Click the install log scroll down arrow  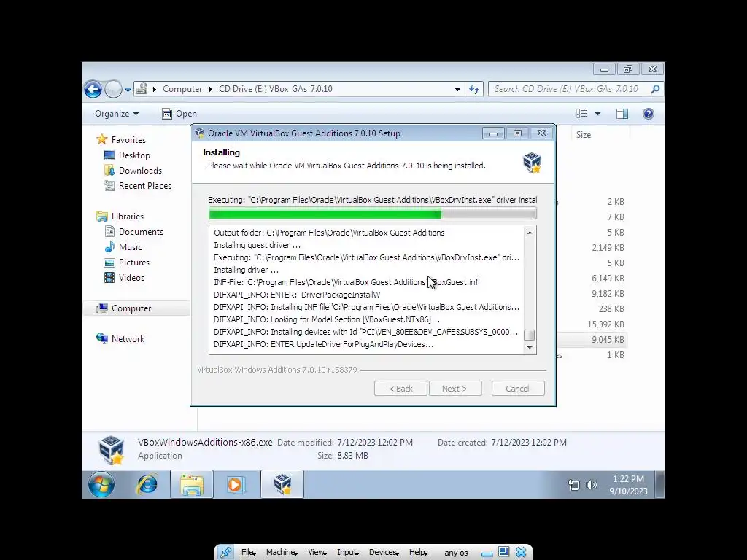click(x=530, y=347)
